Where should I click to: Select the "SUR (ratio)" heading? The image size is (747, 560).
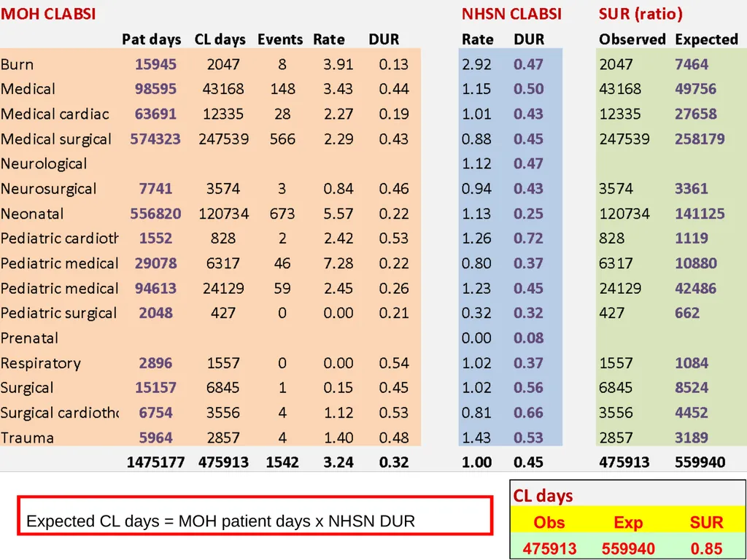pyautogui.click(x=640, y=14)
